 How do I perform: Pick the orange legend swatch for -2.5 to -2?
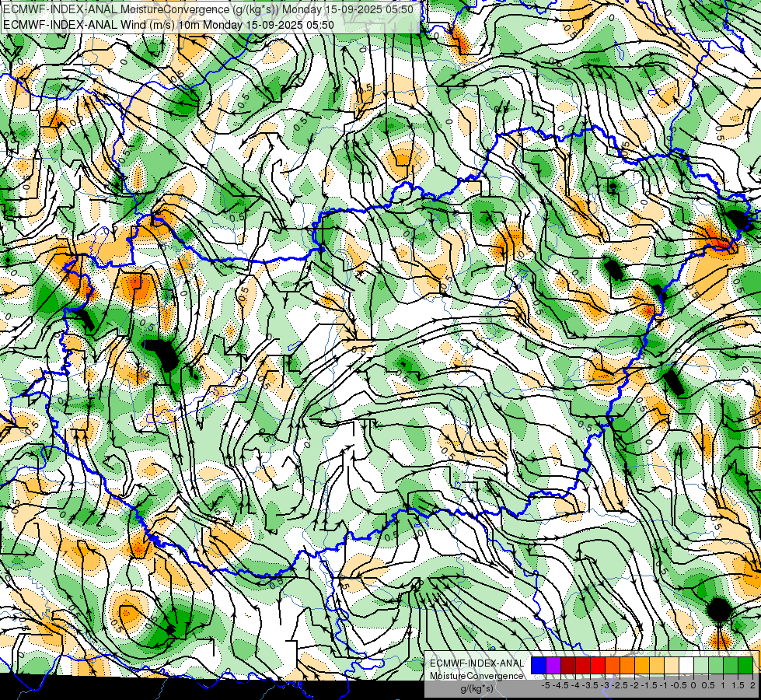point(627,666)
